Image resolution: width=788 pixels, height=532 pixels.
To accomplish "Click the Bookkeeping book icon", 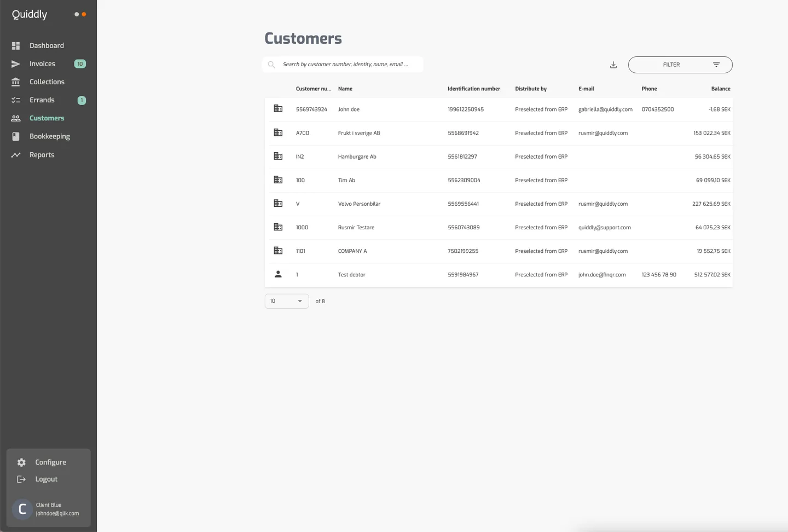I will 16,136.
